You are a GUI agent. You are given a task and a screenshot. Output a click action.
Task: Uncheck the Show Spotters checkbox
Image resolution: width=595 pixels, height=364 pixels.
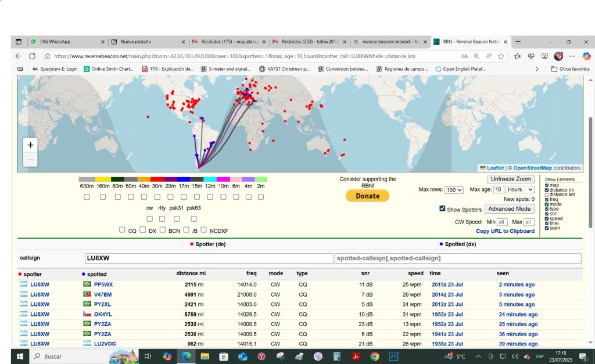click(443, 209)
